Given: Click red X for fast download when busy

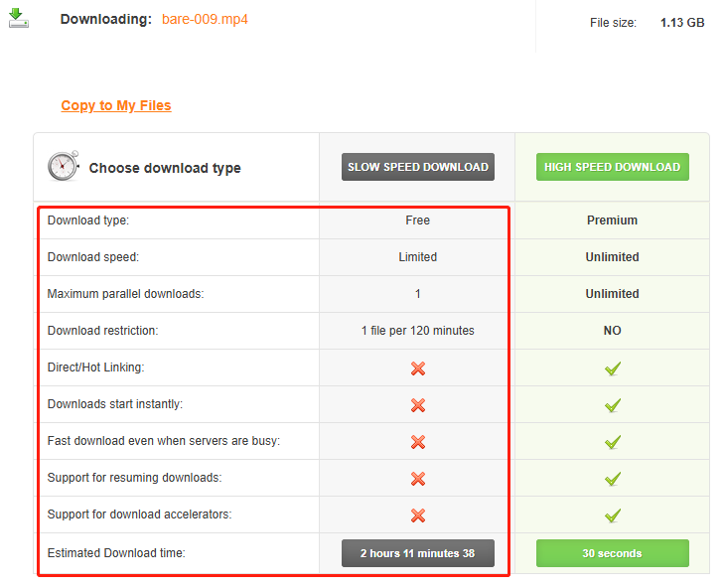Looking at the screenshot, I should [x=418, y=442].
